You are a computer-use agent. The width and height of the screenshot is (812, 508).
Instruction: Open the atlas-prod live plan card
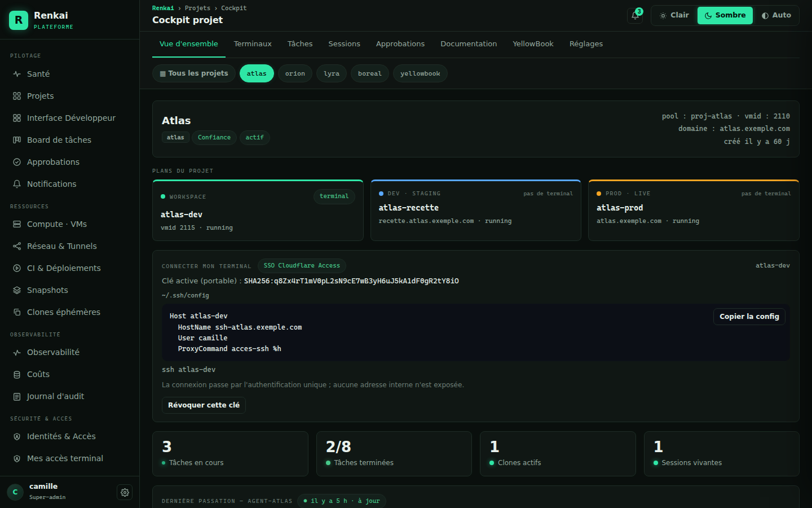[694, 210]
